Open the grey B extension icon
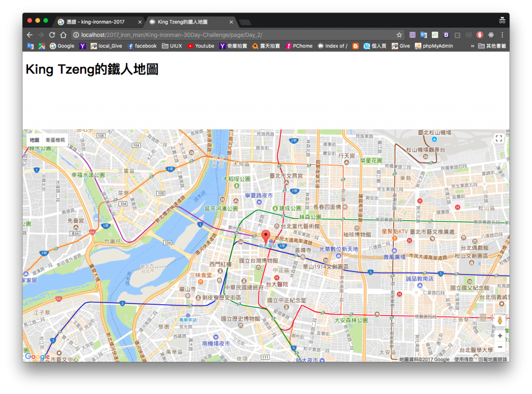Image resolution: width=532 pixels, height=394 pixels. point(457,35)
